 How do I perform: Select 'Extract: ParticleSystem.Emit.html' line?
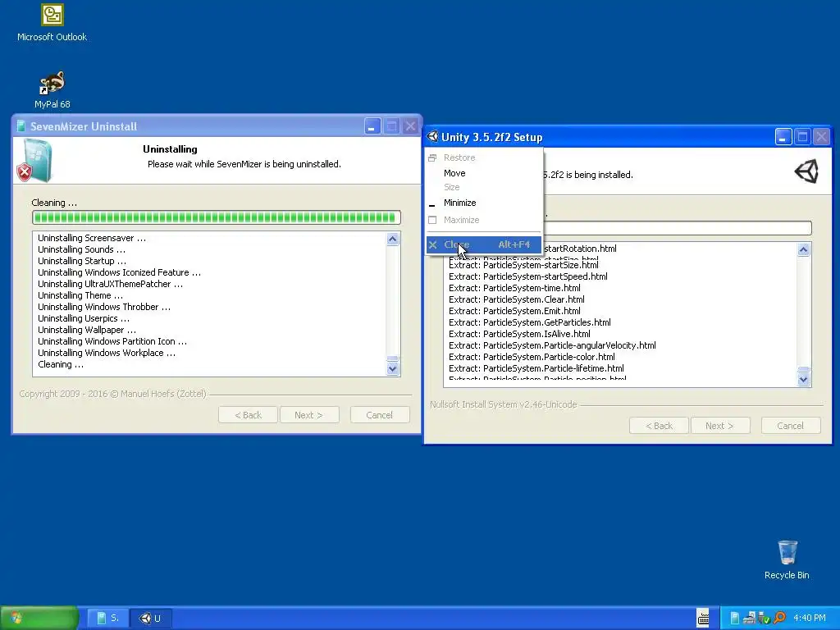[x=515, y=311]
